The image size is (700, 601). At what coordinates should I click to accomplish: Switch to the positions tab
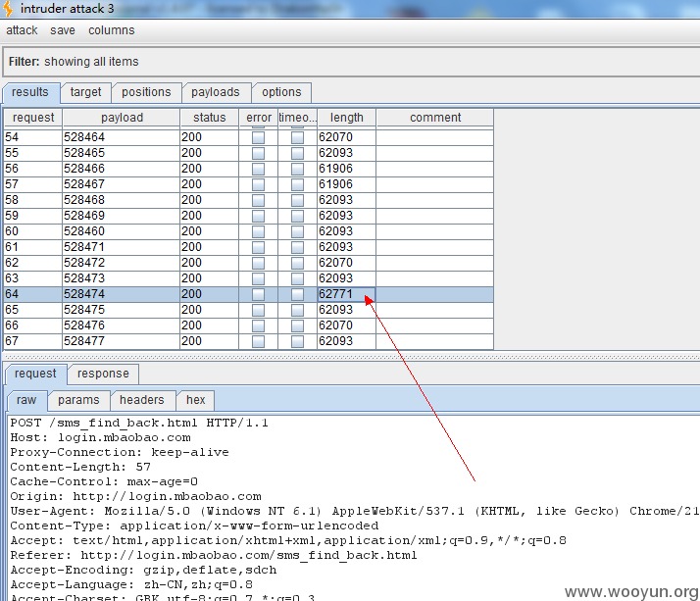coord(146,92)
